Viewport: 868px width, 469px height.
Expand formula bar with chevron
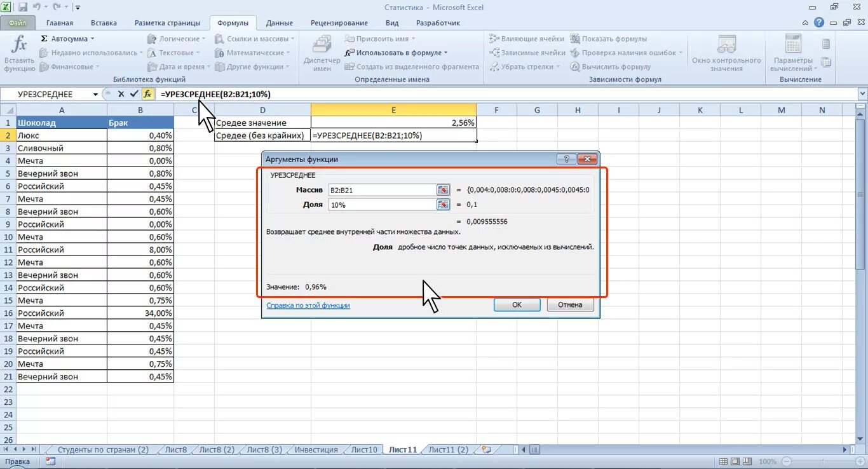pos(862,94)
